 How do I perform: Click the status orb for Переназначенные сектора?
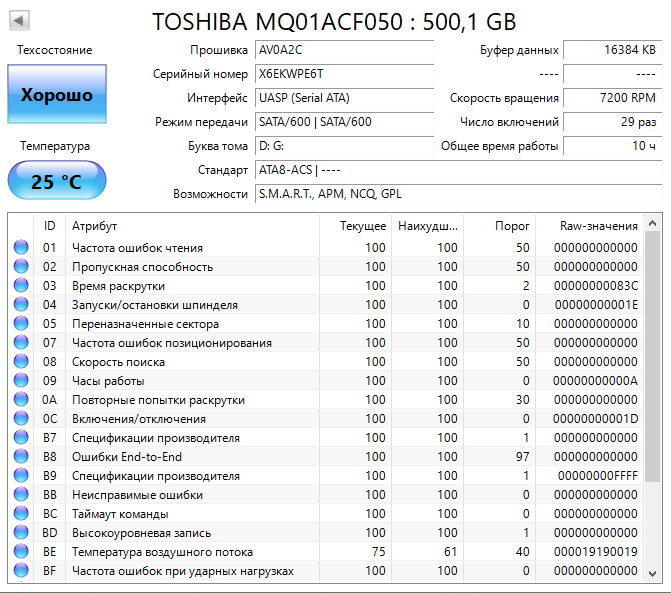[21, 323]
